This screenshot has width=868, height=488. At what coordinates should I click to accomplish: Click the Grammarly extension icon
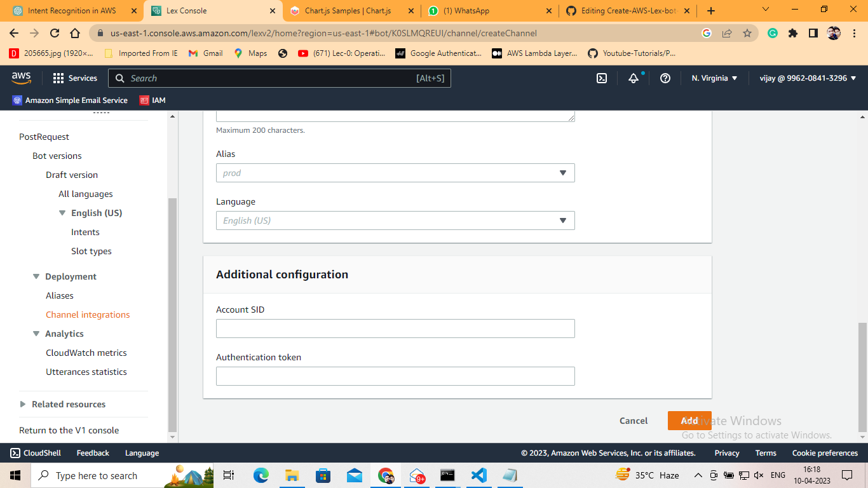[x=772, y=33]
